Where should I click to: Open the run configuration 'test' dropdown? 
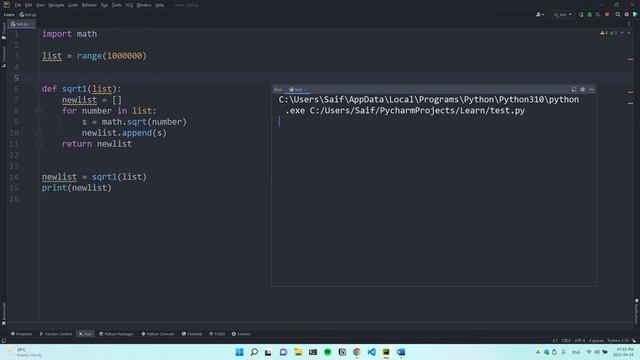coord(563,15)
